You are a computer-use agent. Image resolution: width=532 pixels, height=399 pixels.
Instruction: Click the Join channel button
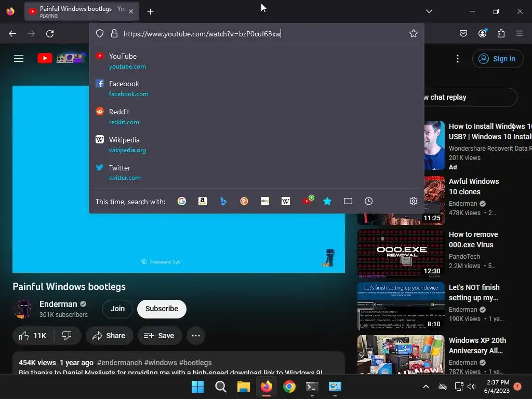pos(117,309)
